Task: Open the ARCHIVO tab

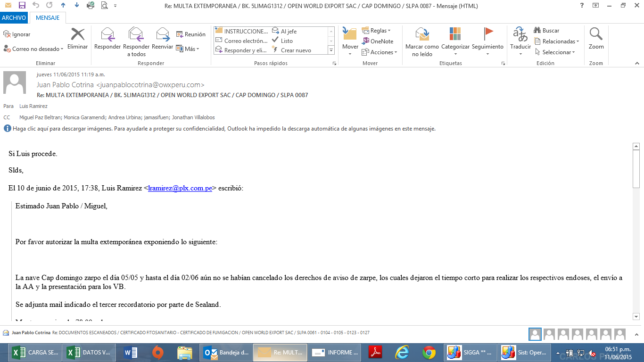Action: [x=14, y=18]
